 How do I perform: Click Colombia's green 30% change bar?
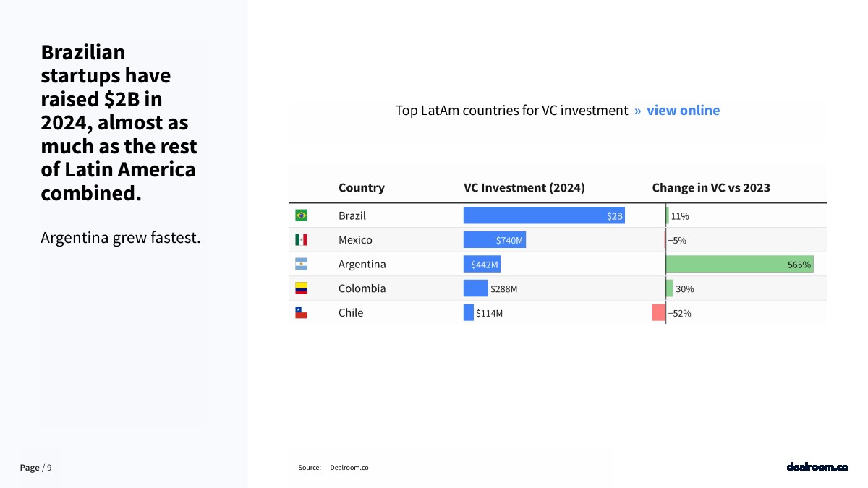(x=670, y=288)
